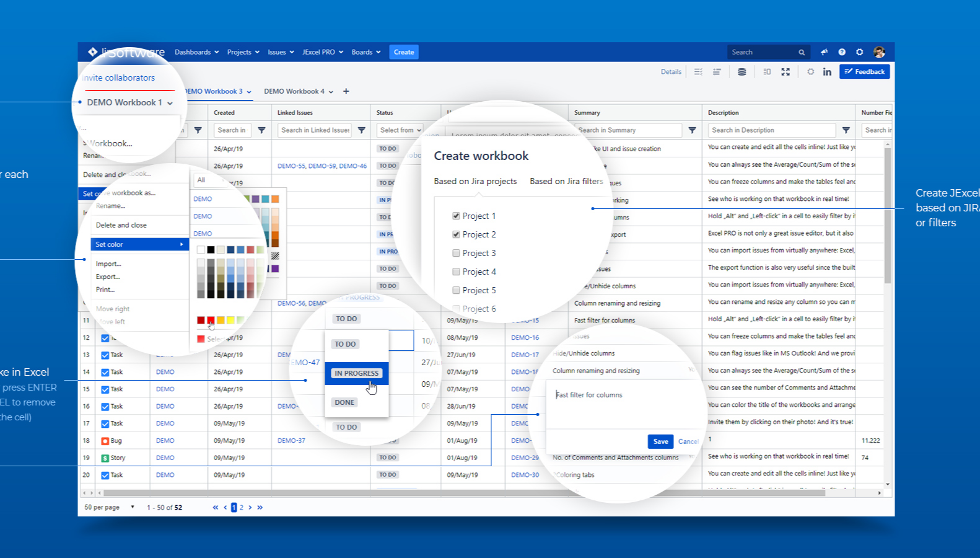Click the stacked database discs icon

coord(742,72)
